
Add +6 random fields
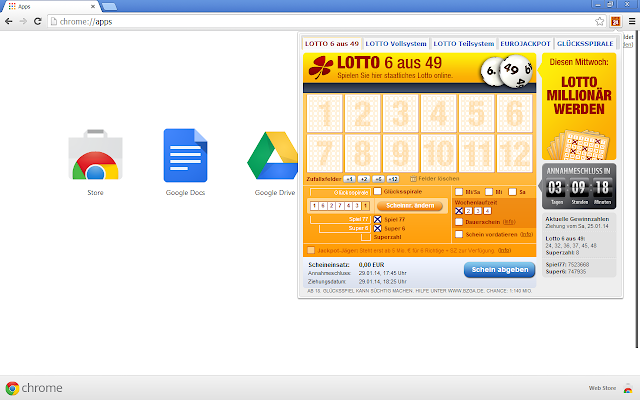tap(378, 179)
